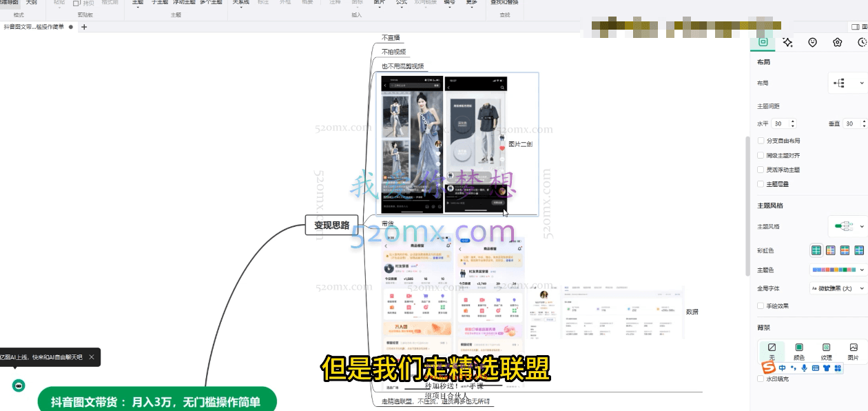Image resolution: width=868 pixels, height=411 pixels.
Task: Select solid color (颜色) background option
Action: (799, 351)
